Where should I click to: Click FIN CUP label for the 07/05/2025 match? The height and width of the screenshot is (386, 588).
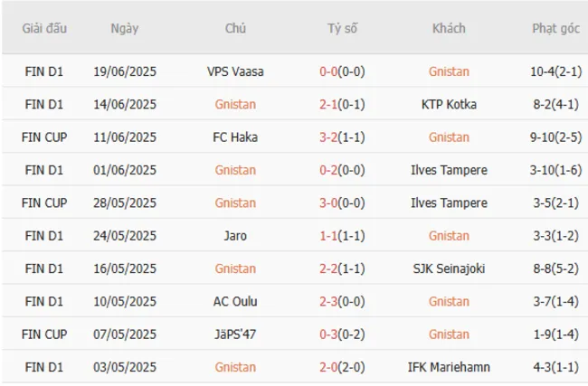(x=44, y=334)
